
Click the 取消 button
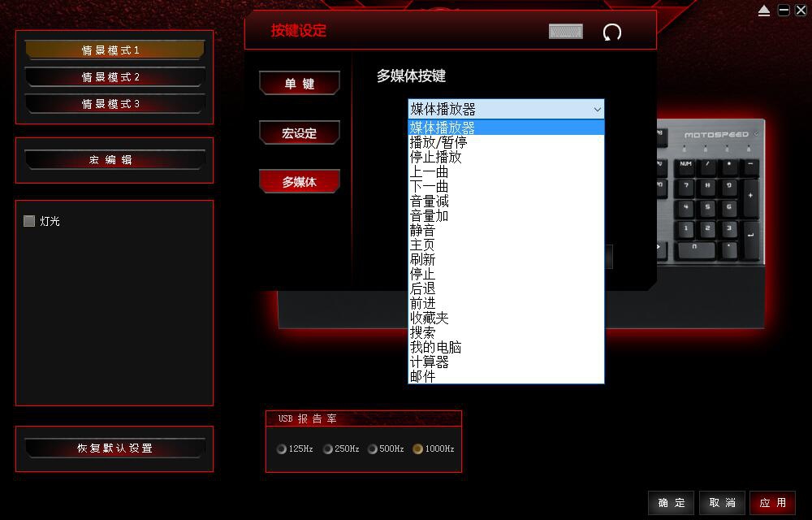point(722,503)
